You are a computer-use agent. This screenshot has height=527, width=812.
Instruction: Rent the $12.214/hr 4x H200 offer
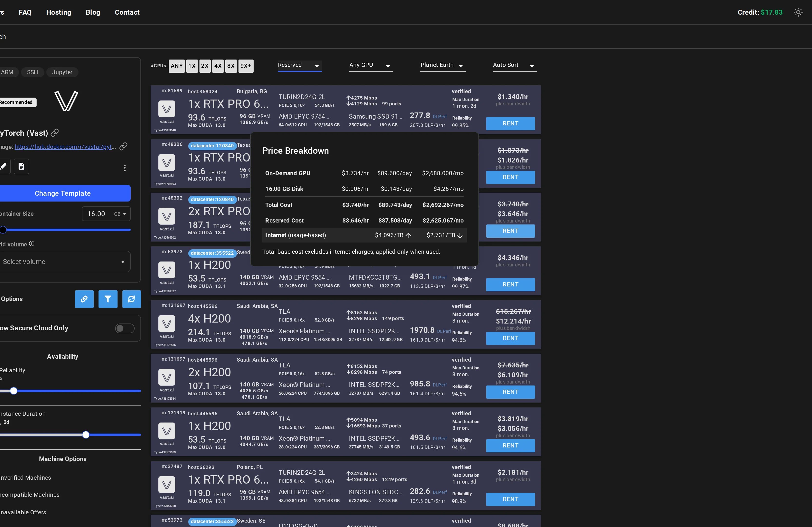[x=510, y=338]
